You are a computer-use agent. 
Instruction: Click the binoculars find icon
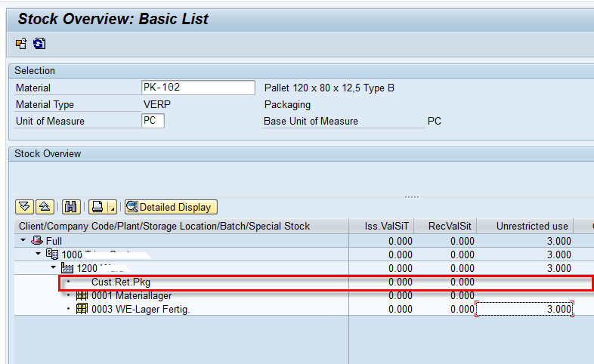[71, 206]
